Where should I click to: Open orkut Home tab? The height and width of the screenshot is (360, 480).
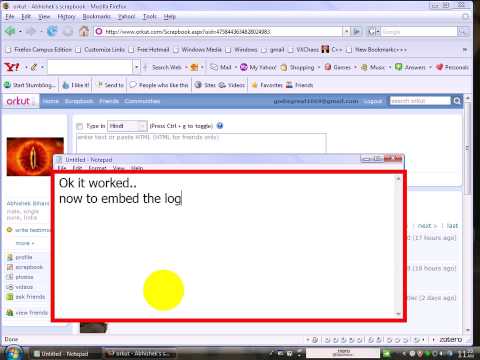click(51, 101)
